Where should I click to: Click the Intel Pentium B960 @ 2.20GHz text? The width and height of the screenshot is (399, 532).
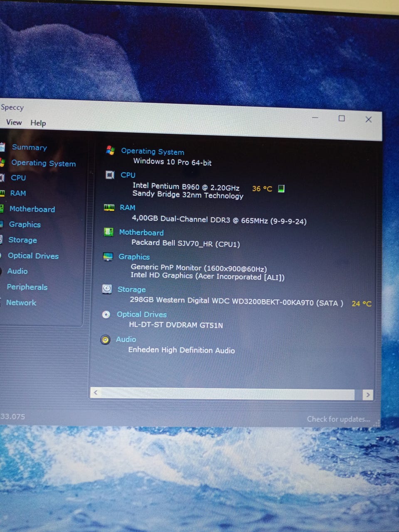click(186, 187)
